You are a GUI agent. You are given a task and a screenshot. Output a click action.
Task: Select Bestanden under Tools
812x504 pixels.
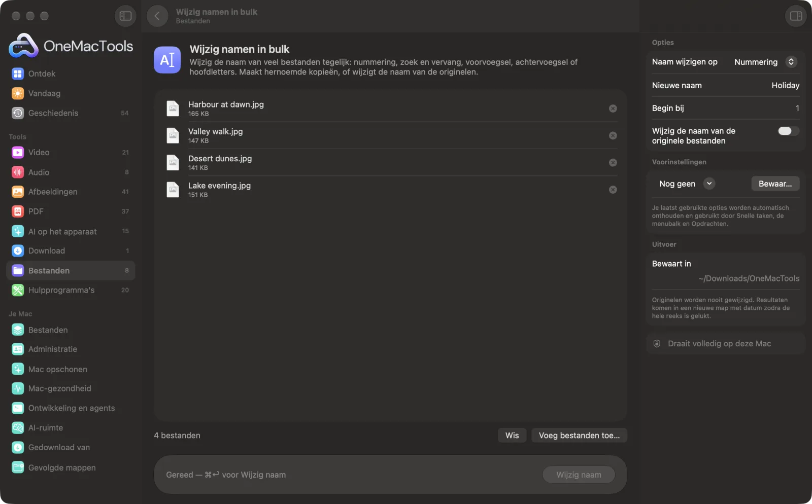[x=71, y=271]
